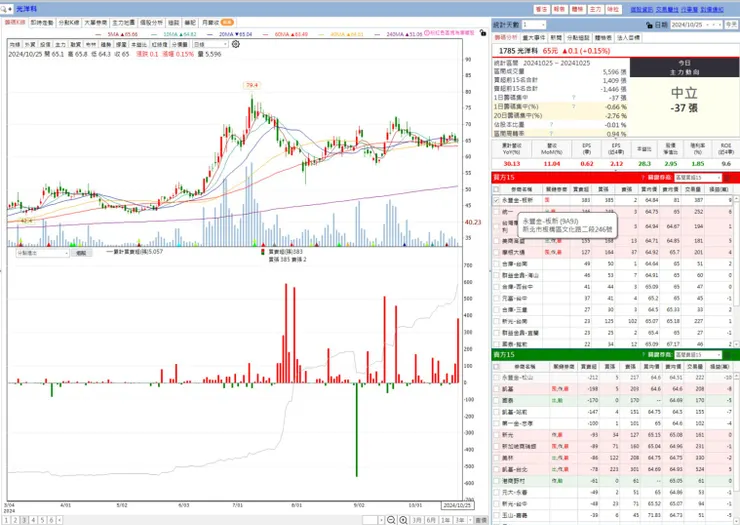Click the 20MA legend line
740x525 pixels.
[229, 34]
